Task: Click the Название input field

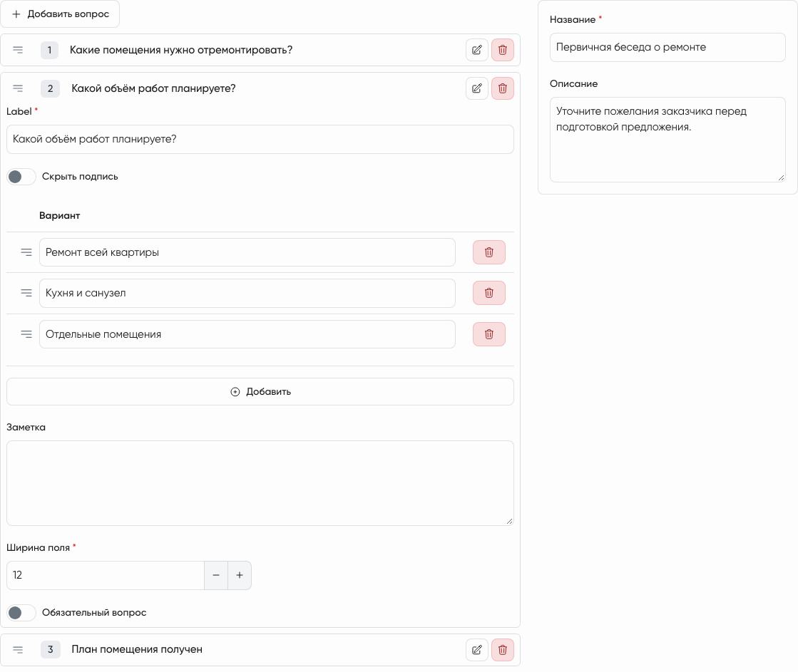Action: coord(667,47)
